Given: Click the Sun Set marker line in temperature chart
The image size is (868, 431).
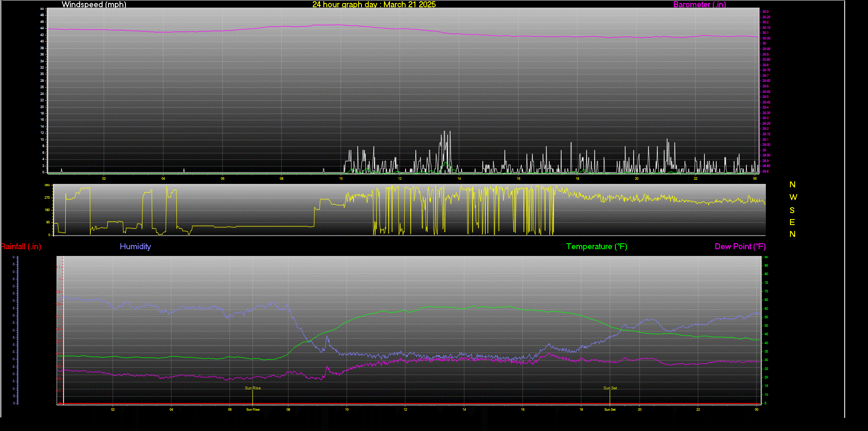Looking at the screenshot, I should 610,397.
